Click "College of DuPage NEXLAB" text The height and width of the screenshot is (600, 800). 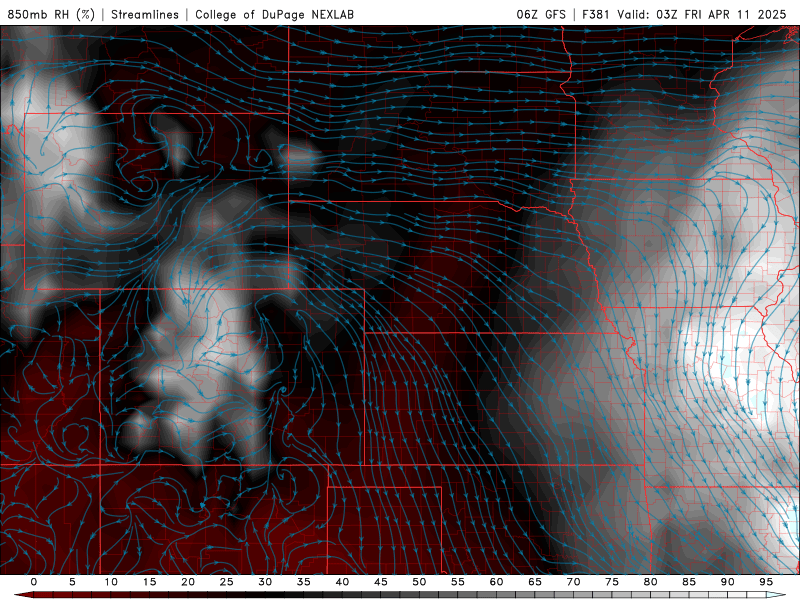point(274,14)
